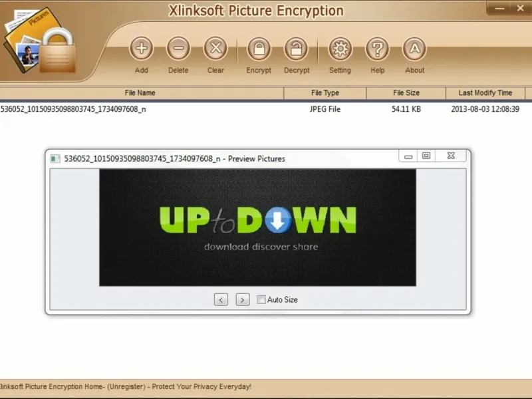532x399 pixels.
Task: Click the status bar Unregister text
Action: coord(126,387)
